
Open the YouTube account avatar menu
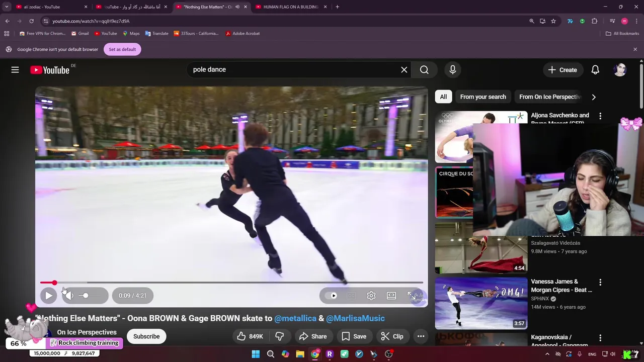(620, 70)
